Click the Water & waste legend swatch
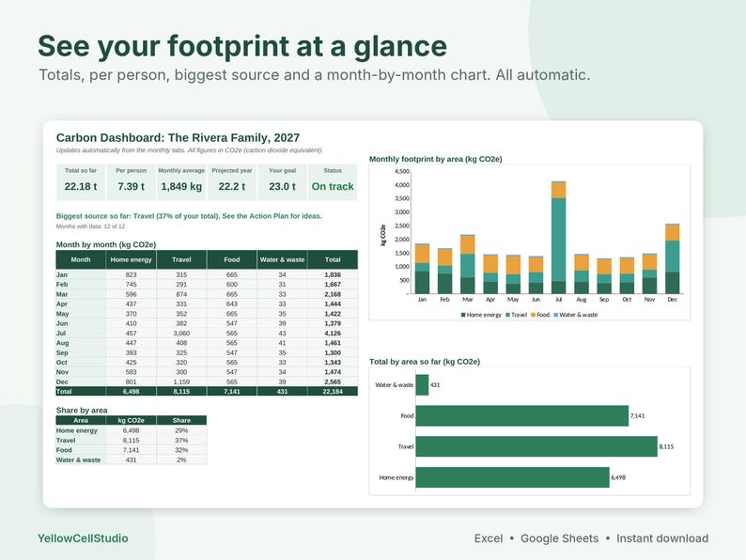 555,315
